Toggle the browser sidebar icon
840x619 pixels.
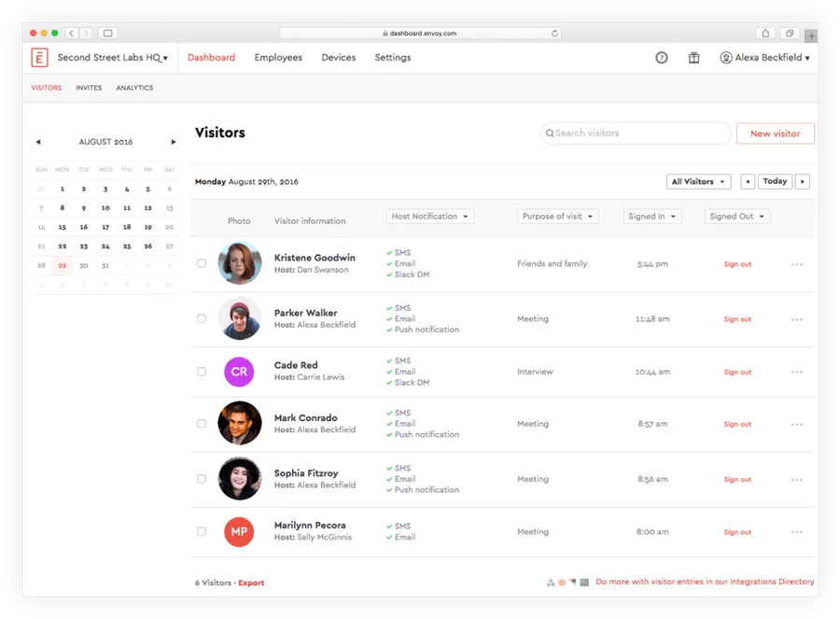[107, 34]
